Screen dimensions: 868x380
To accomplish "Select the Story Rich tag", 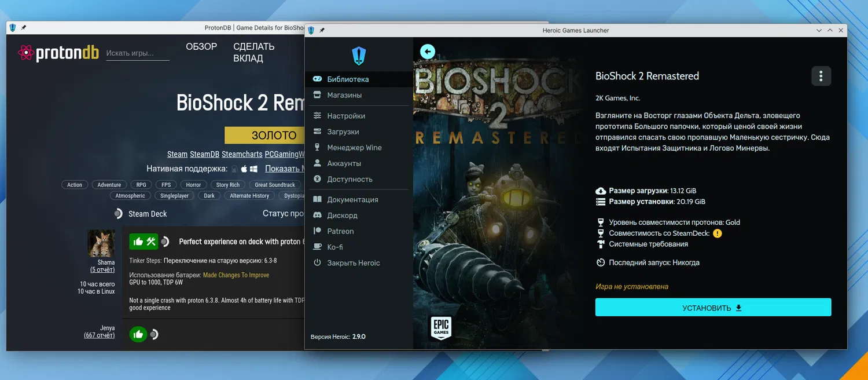I will tap(228, 185).
